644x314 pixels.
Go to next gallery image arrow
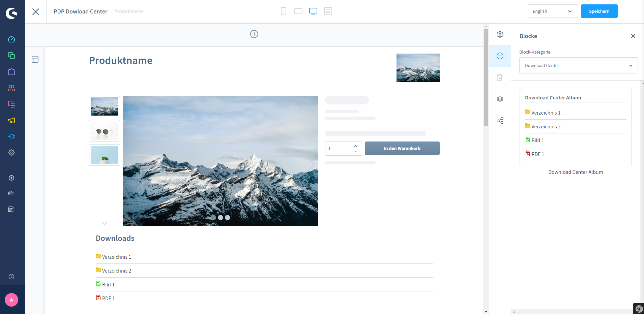click(312, 164)
